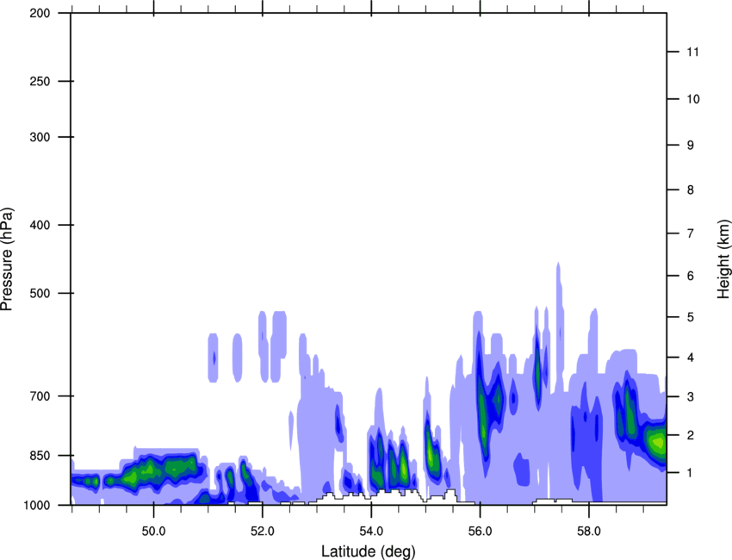The width and height of the screenshot is (732, 560).
Task: Click the 400 pressure tick label
Action: [x=40, y=225]
